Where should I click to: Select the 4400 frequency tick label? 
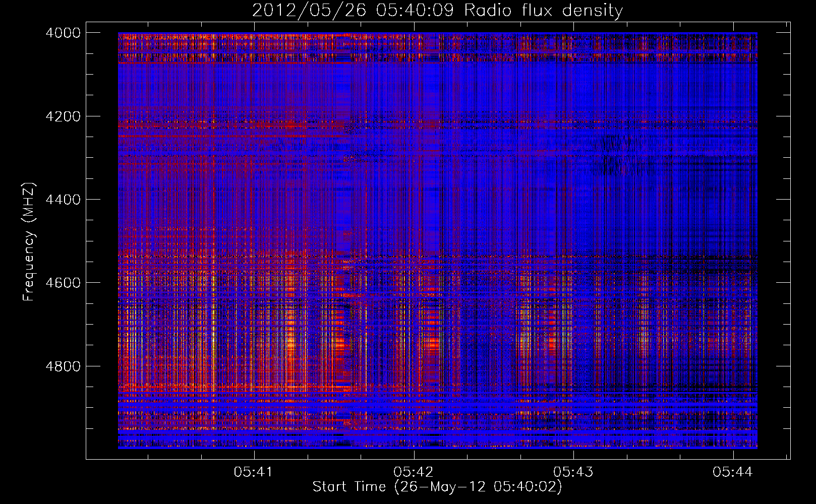pyautogui.click(x=63, y=200)
